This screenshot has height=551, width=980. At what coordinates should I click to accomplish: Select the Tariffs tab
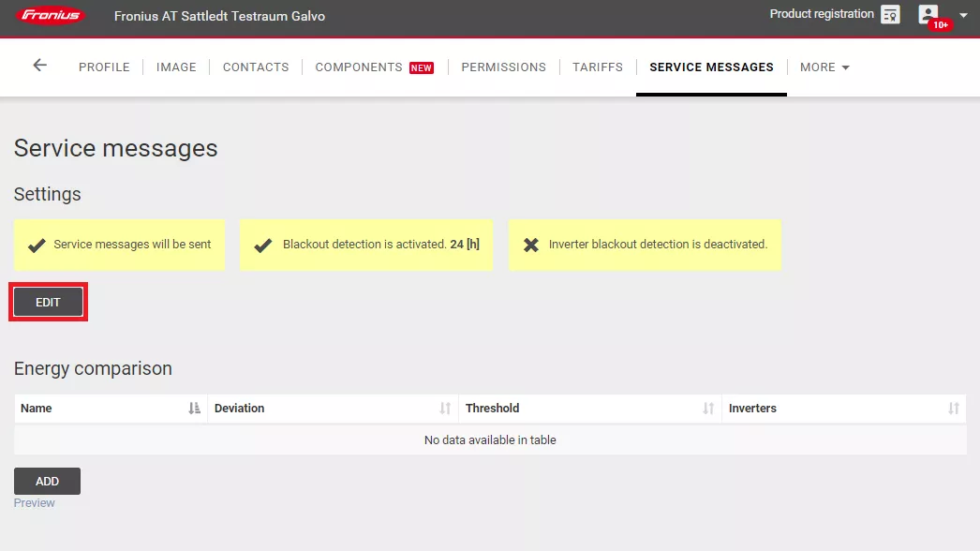[598, 67]
